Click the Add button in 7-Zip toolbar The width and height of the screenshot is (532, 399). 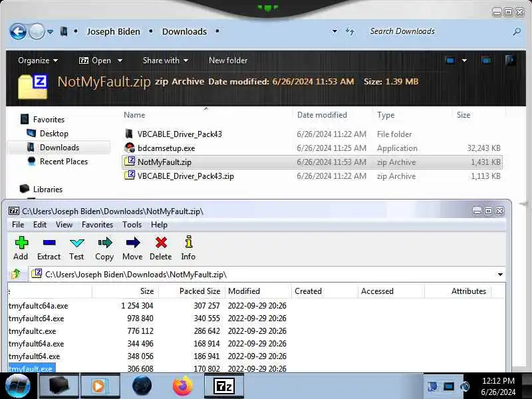tap(21, 248)
